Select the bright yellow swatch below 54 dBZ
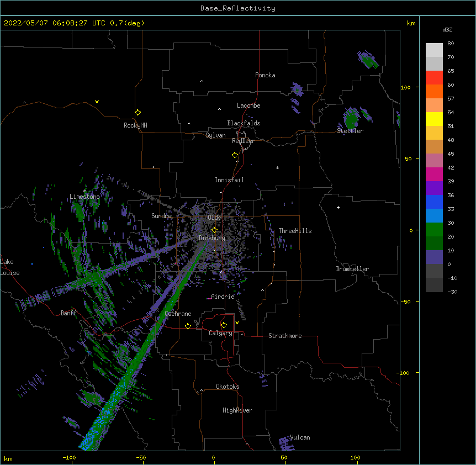 (x=434, y=119)
